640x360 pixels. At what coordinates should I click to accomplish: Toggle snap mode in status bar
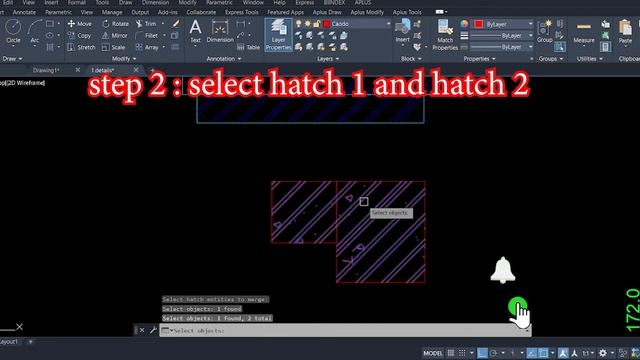click(462, 353)
